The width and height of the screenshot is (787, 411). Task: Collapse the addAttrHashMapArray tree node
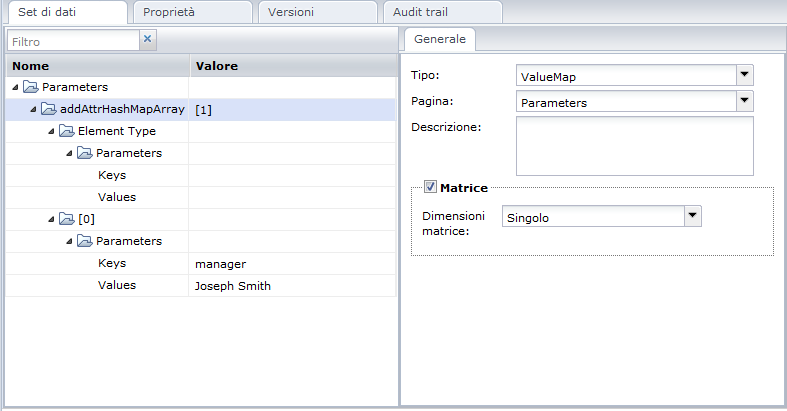33,109
